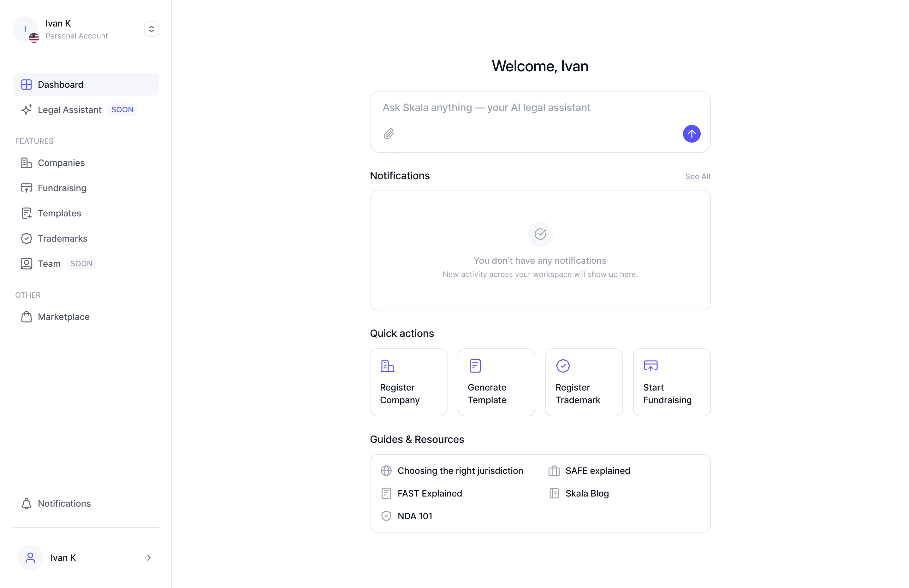The width and height of the screenshot is (909, 588).
Task: Focus the Ask Skala anything input
Action: [527, 108]
